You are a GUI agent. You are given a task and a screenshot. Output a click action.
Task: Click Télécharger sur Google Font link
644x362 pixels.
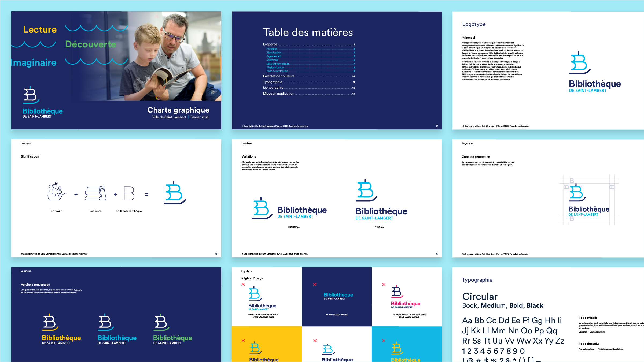point(610,349)
